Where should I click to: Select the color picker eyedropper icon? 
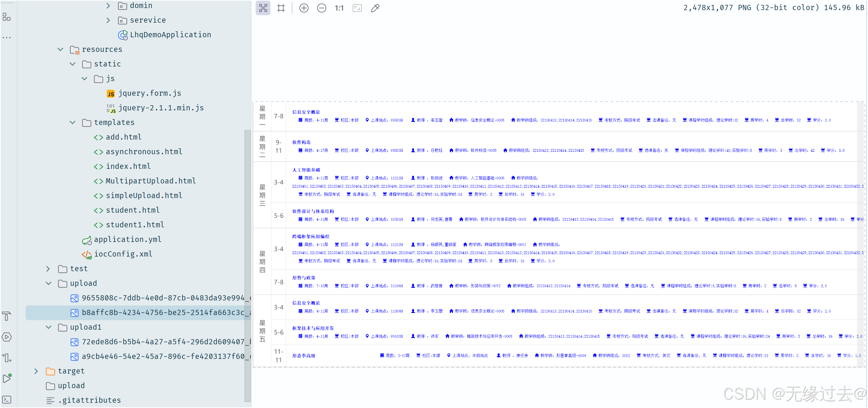point(375,8)
